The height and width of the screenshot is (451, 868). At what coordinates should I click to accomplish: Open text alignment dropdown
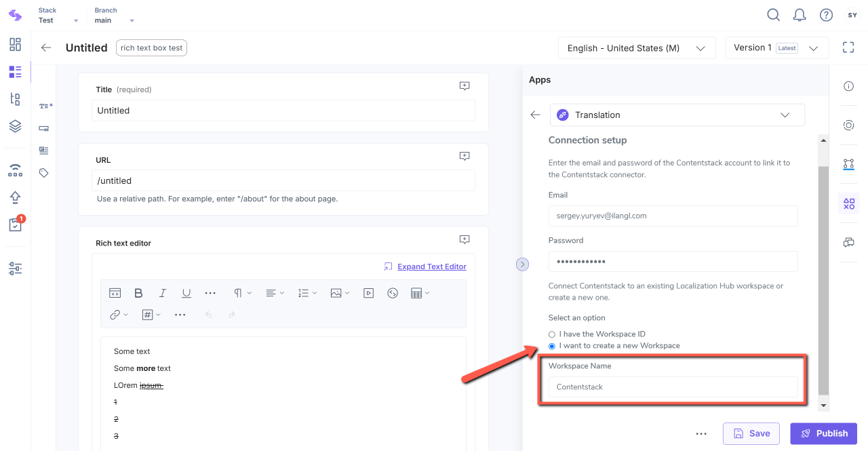pyautogui.click(x=275, y=293)
